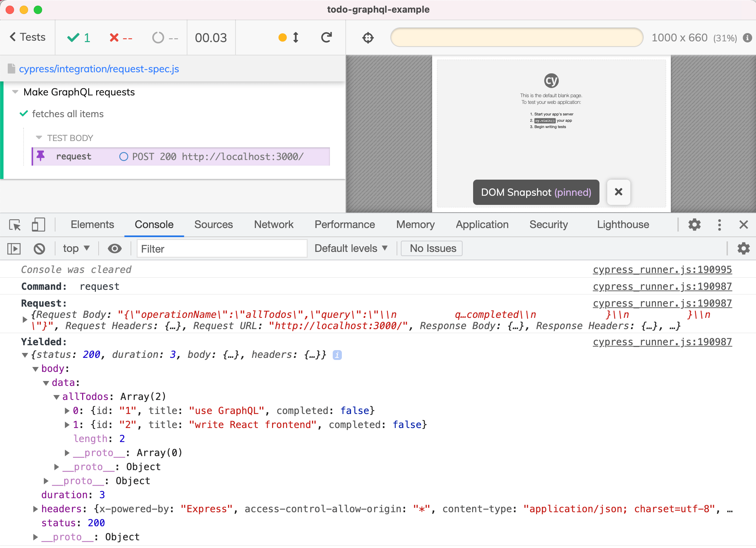Viewport: 756px width, 548px height.
Task: Open cypress_runner.js link beside Command
Action: (x=662, y=286)
